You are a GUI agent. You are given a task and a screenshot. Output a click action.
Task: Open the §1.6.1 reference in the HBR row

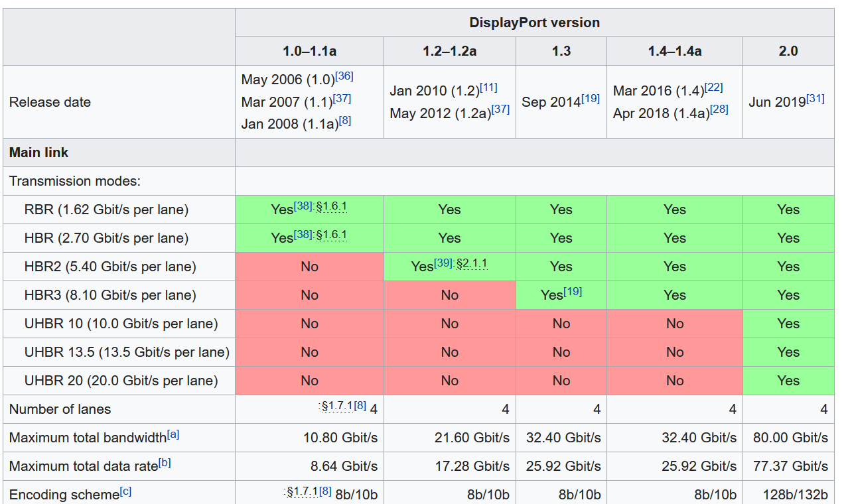[332, 234]
